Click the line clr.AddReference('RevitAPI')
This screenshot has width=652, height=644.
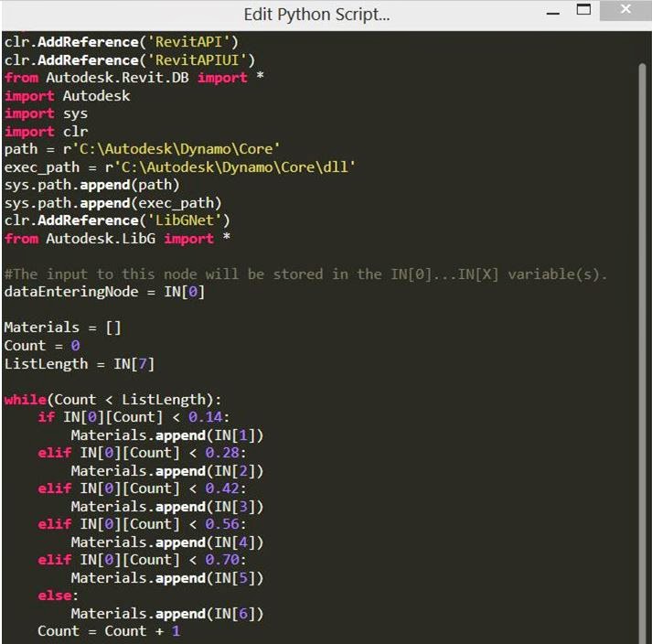[x=121, y=42]
